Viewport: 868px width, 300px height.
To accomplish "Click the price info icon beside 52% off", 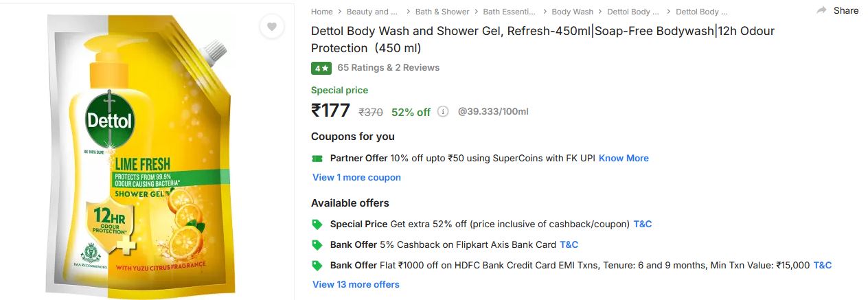I will [443, 111].
